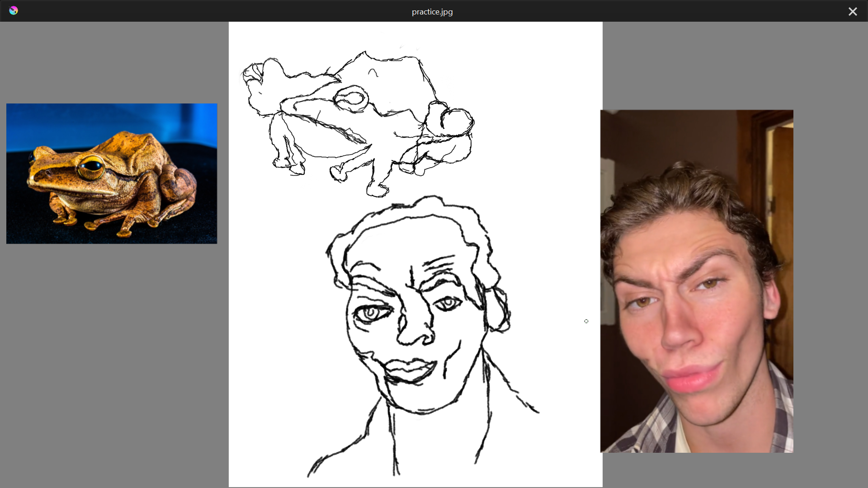The image size is (868, 488).
Task: Select the man's face reference photo
Action: (697, 281)
